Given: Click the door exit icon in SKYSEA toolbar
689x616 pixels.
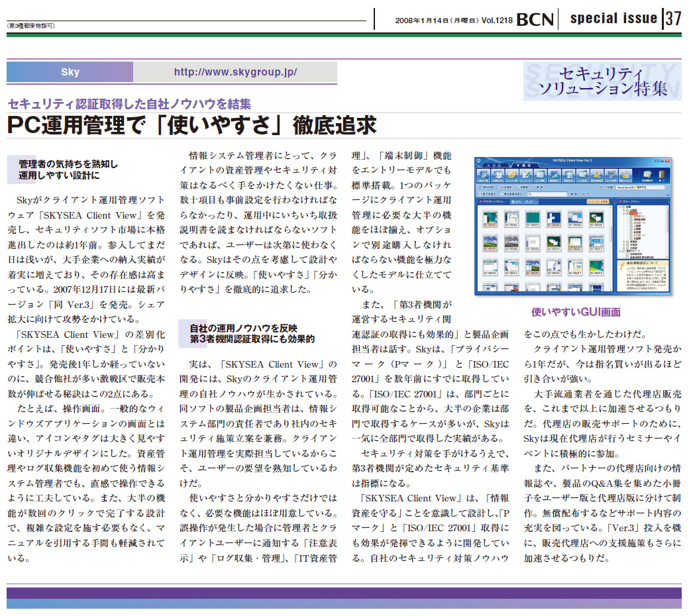Looking at the screenshot, I should pos(661,175).
